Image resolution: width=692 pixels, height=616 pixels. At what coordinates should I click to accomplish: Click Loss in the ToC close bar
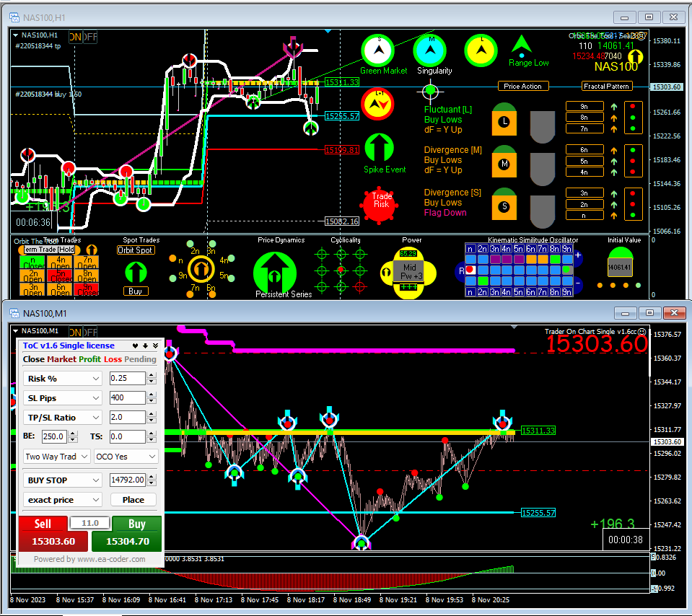(x=113, y=359)
